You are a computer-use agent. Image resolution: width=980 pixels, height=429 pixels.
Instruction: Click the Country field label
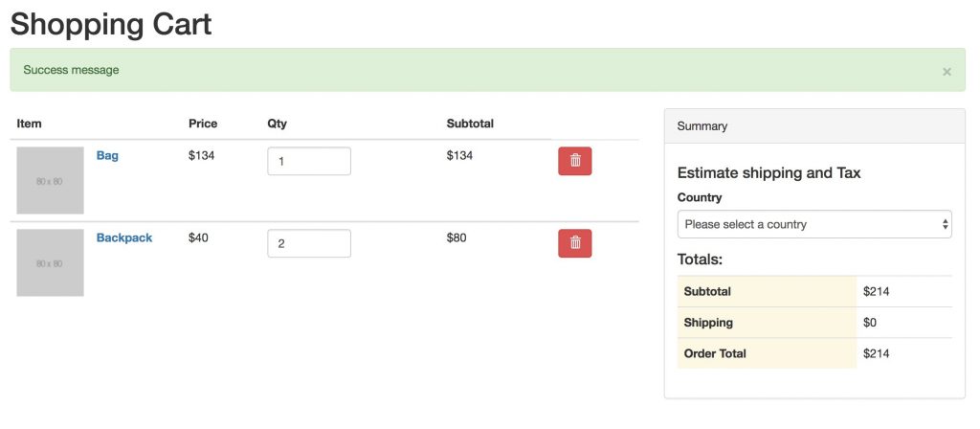click(x=699, y=197)
